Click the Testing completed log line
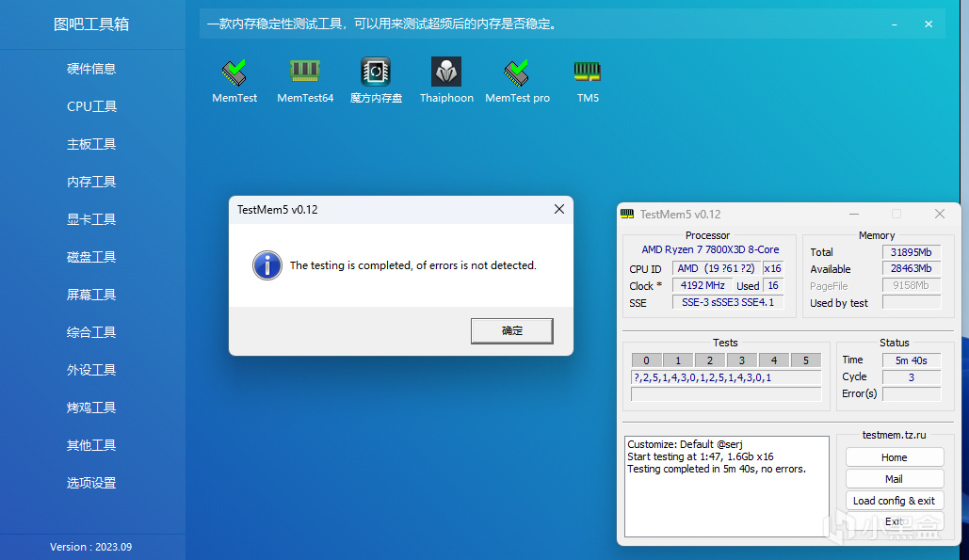The width and height of the screenshot is (969, 560). [x=717, y=470]
